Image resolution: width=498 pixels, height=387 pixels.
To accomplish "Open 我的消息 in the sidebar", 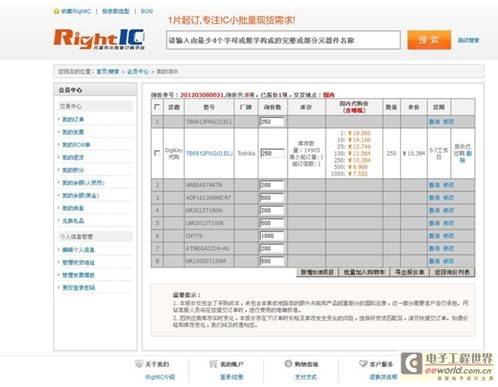I will click(x=73, y=208).
